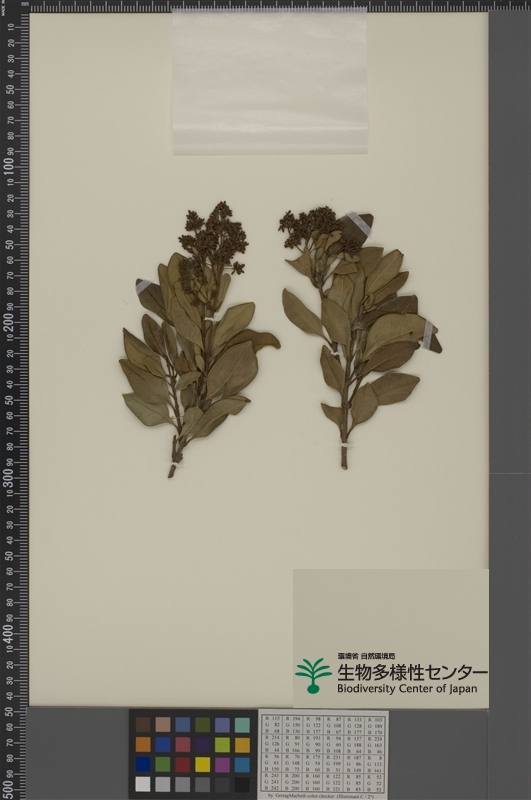Click the translucent glassine envelope at the top
This screenshot has height=800, width=531.
tap(269, 82)
